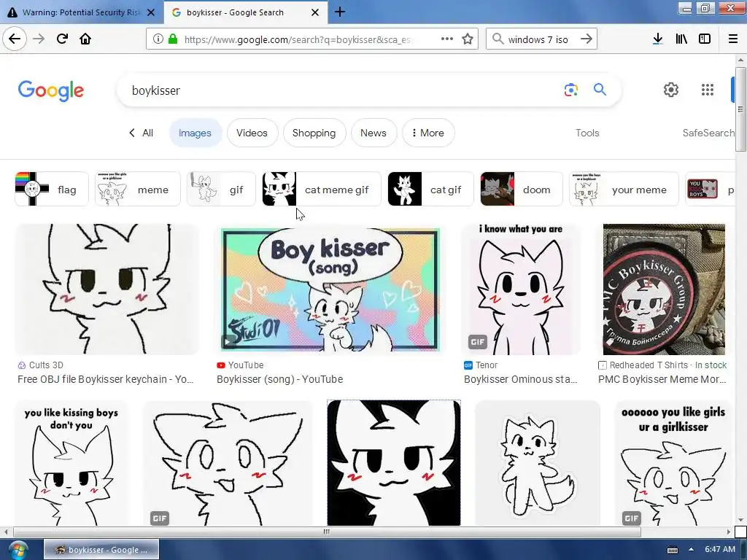Image resolution: width=747 pixels, height=560 pixels.
Task: Open the Tools filter options
Action: pos(587,133)
